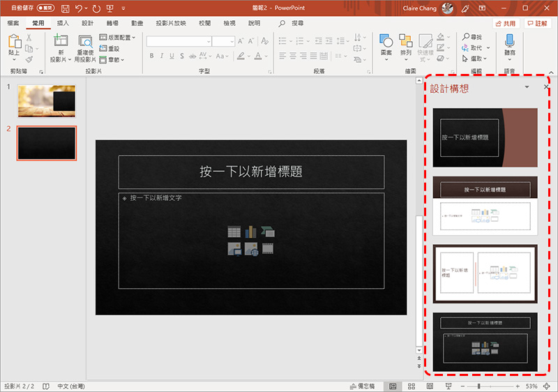The width and height of the screenshot is (558, 392).
Task: Click the numbered list icon
Action: pyautogui.click(x=300, y=41)
